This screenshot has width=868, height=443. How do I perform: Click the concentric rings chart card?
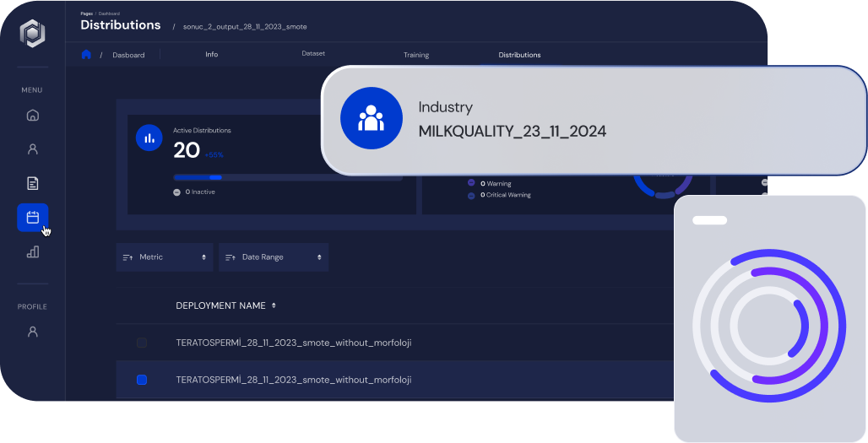pyautogui.click(x=769, y=319)
